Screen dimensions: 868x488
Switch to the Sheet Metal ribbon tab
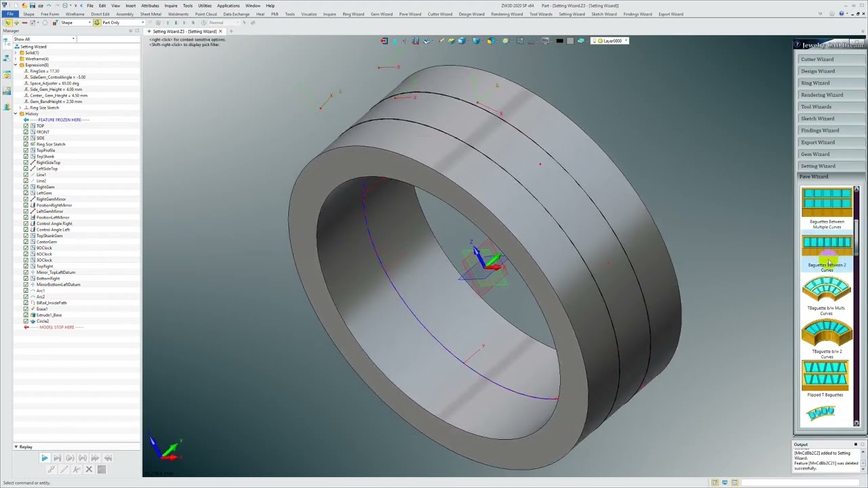[151, 14]
